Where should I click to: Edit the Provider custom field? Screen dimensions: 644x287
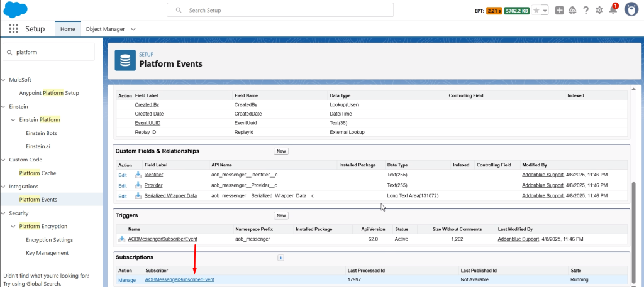tap(123, 186)
